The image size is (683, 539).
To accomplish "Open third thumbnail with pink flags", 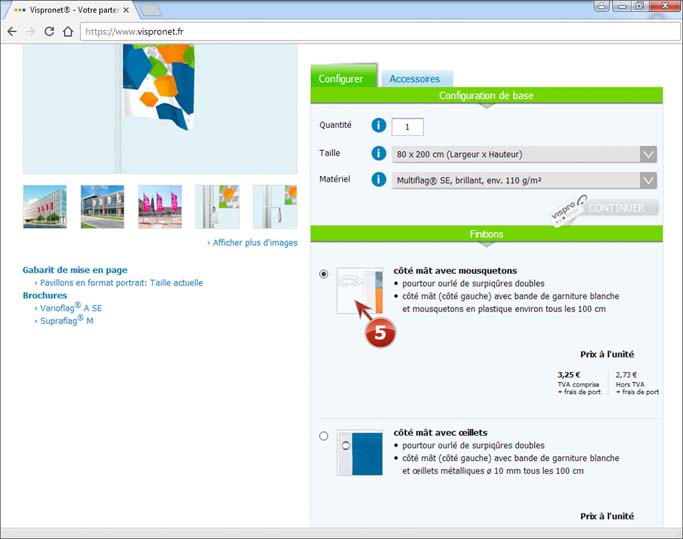I will pos(160,207).
